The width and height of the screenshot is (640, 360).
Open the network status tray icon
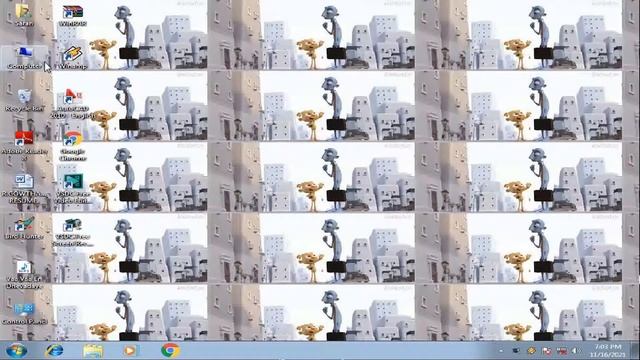point(562,351)
